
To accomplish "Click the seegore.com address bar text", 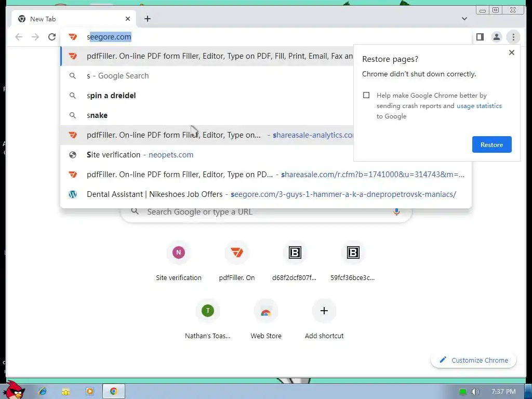I will (109, 37).
